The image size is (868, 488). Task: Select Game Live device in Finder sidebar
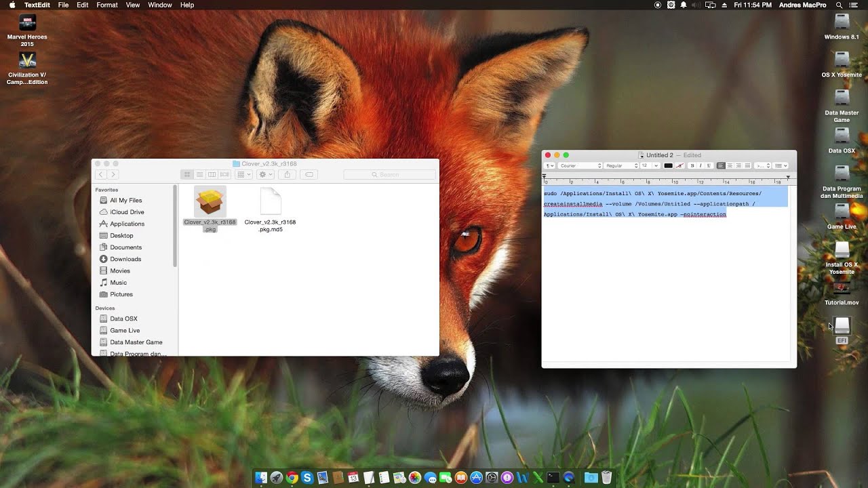coord(125,331)
